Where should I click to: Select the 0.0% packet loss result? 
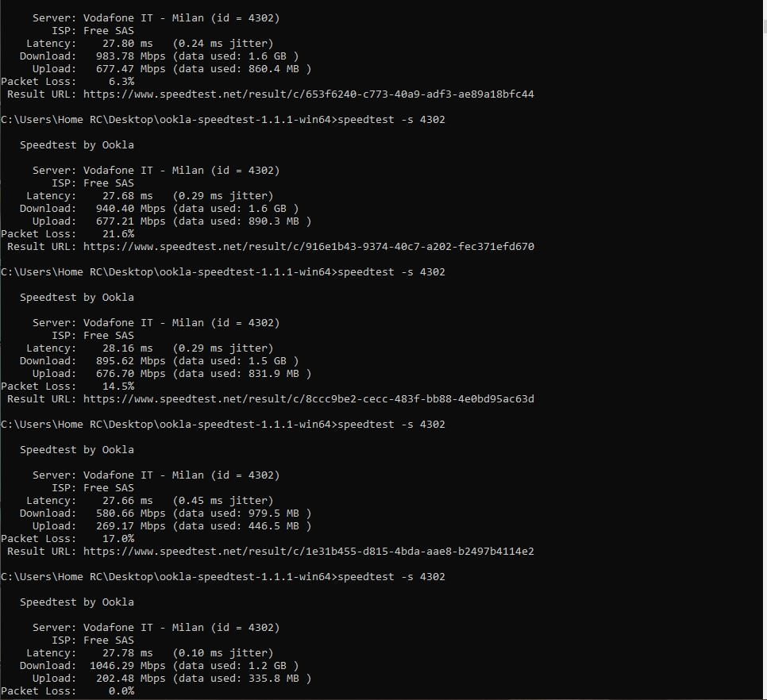pos(121,691)
